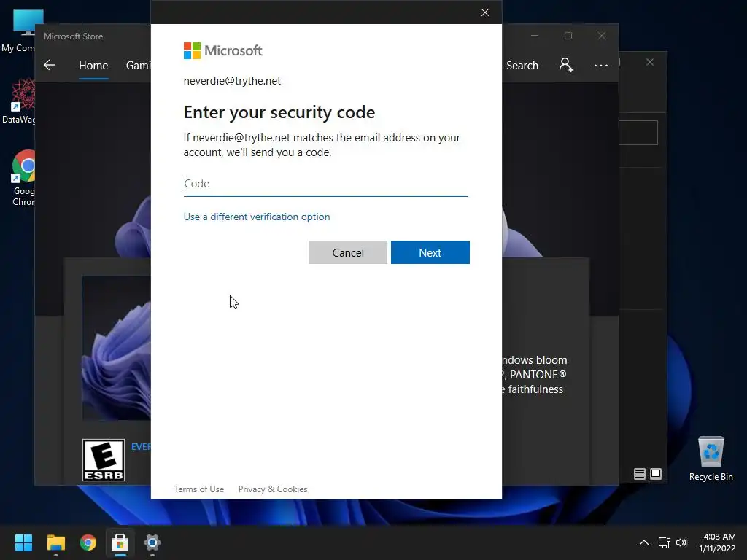Viewport: 747px width, 560px height.
Task: Open DataWagon desktop shortcut
Action: (x=19, y=101)
